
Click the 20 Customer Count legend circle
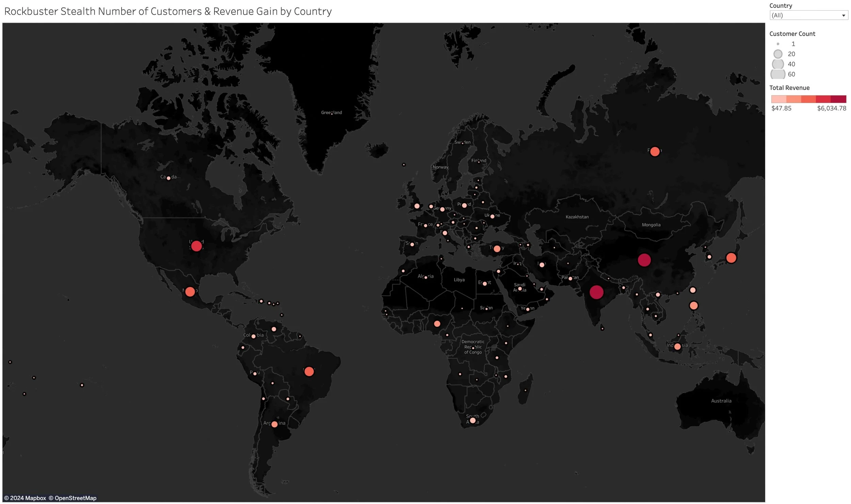click(778, 54)
